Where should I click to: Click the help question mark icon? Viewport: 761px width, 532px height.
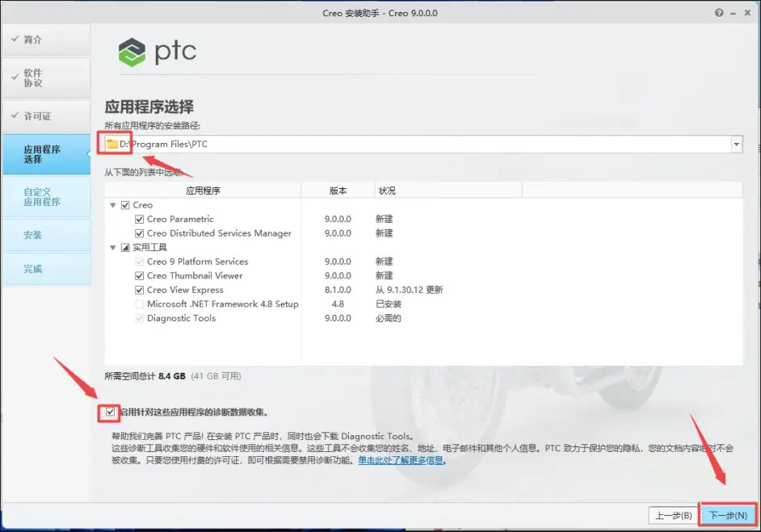coord(719,13)
